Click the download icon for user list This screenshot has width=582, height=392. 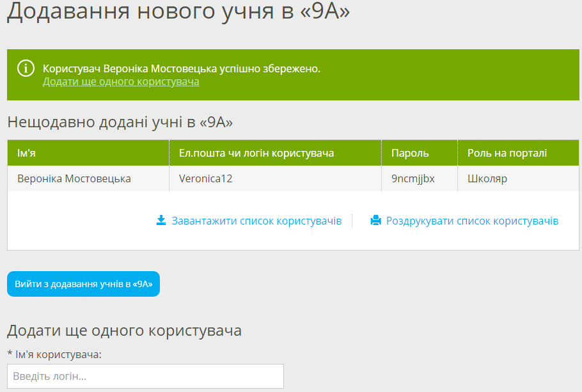click(x=161, y=221)
